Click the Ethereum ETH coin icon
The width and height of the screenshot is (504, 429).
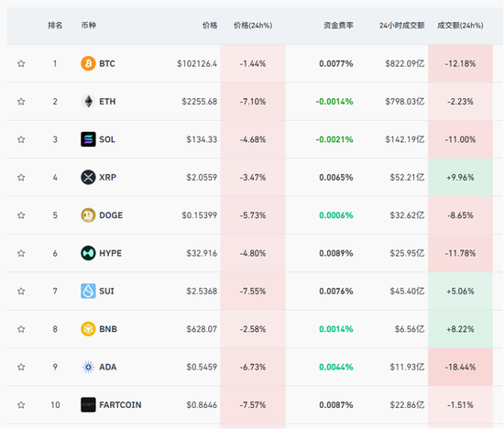(88, 102)
